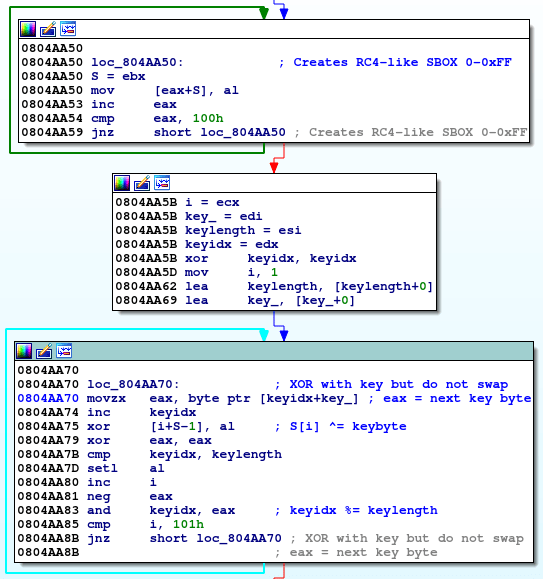The image size is (543, 579).
Task: Click the 101h operand in cmp i
Action: (x=188, y=524)
